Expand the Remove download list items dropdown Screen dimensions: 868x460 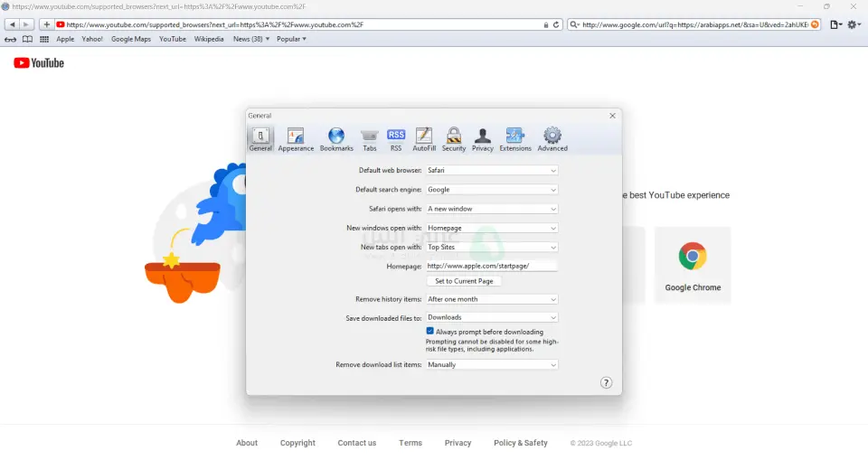coord(492,365)
